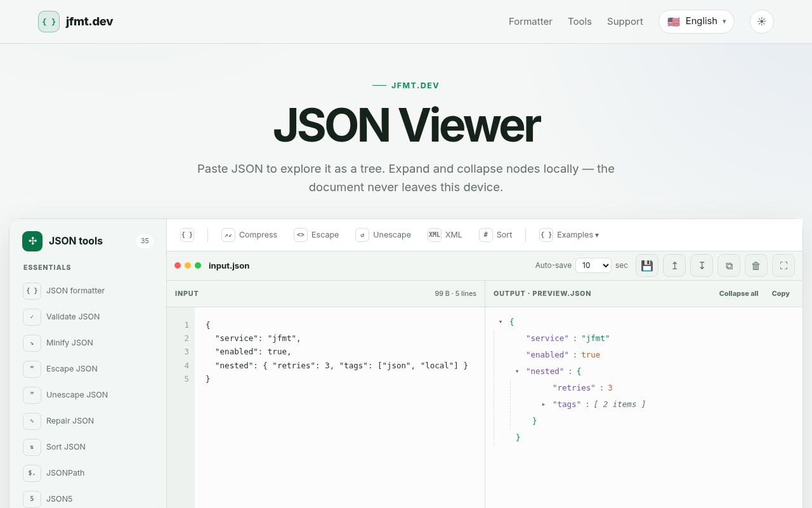Viewport: 812px width, 508px height.
Task: Click the JSON tools green header icon
Action: pos(32,241)
